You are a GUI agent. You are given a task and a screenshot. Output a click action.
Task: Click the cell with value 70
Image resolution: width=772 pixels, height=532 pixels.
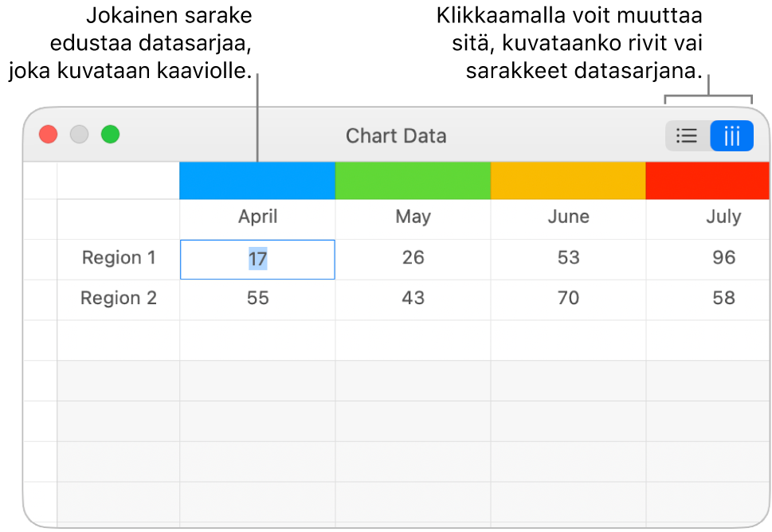568,299
